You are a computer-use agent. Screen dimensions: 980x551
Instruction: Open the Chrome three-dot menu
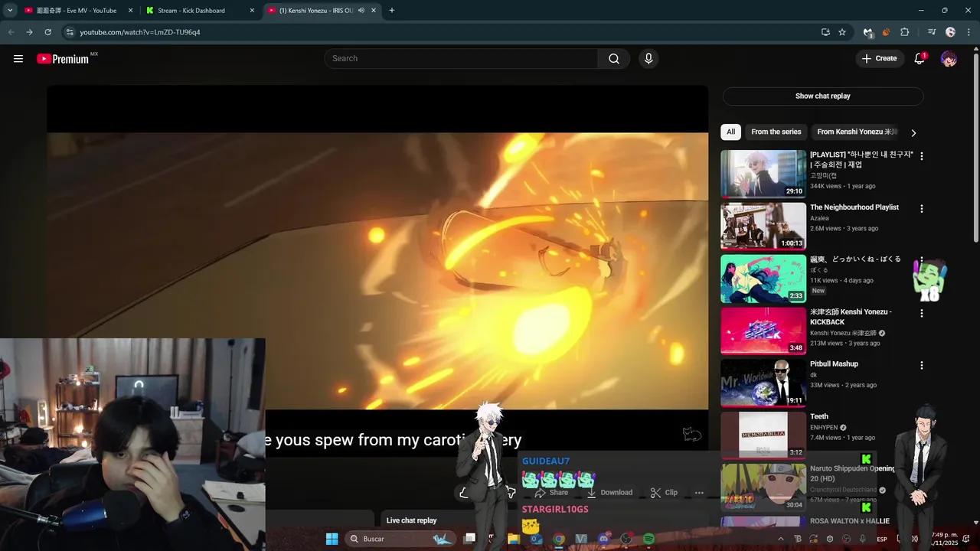(969, 32)
